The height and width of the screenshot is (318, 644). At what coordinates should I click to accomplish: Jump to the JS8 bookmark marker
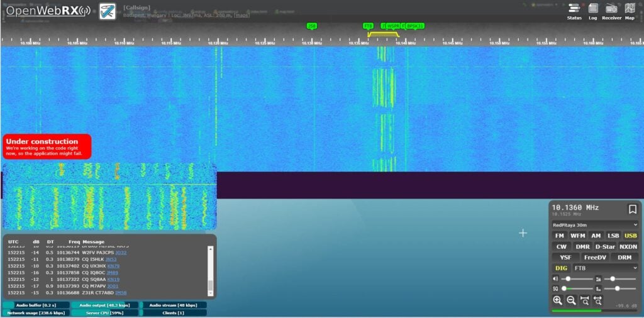(x=312, y=26)
